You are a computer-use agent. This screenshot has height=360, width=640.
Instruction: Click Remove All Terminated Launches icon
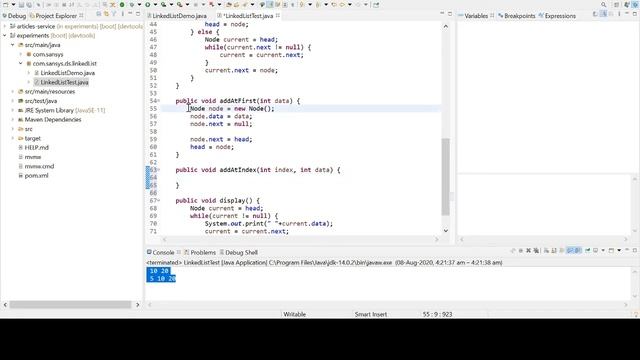point(536,251)
